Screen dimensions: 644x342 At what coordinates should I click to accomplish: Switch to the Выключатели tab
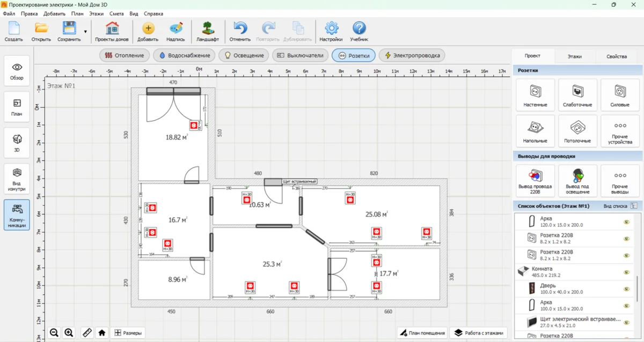pos(301,55)
